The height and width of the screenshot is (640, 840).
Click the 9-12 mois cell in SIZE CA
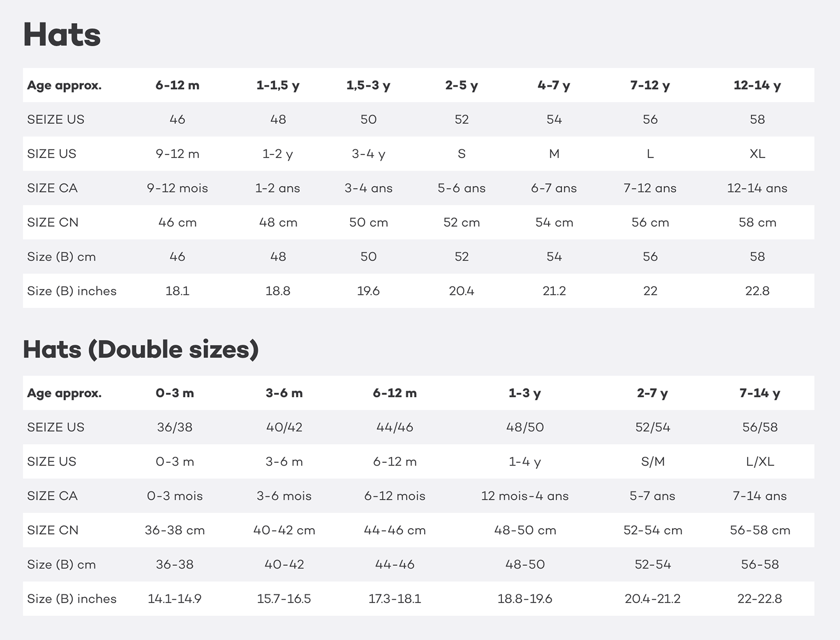coord(177,188)
